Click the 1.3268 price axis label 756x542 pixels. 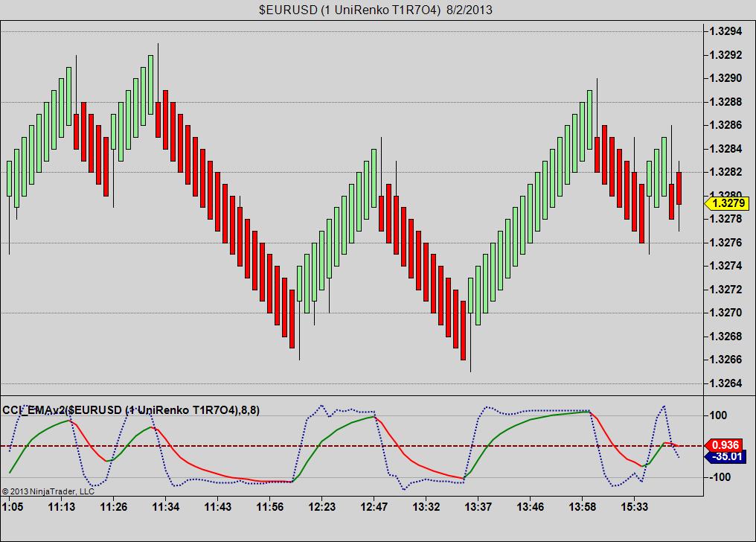725,336
